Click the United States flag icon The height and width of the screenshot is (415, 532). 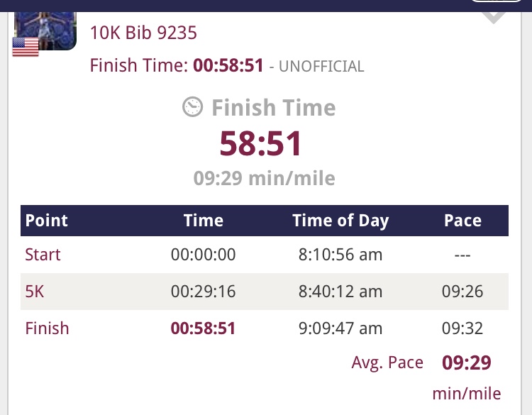(x=26, y=48)
